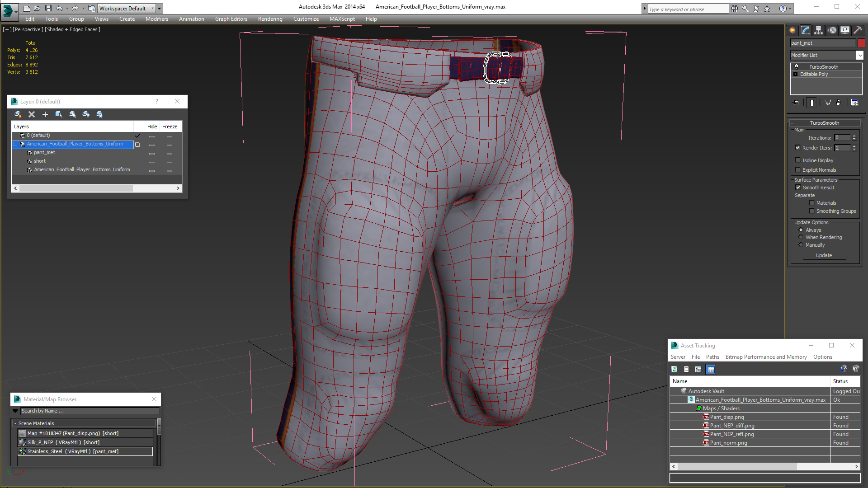This screenshot has width=868, height=488.
Task: Open Material/Map Browser options arrow
Action: pyautogui.click(x=15, y=411)
